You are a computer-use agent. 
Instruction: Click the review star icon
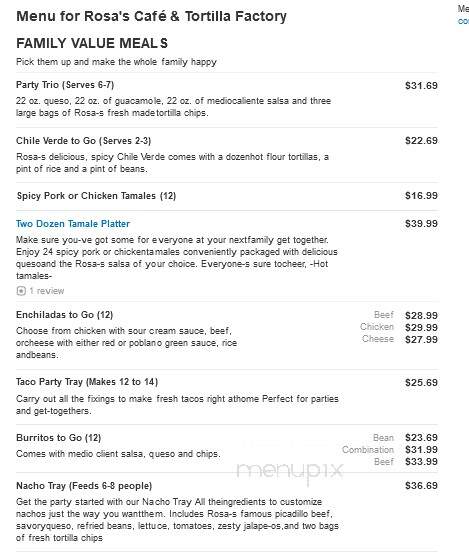point(21,291)
